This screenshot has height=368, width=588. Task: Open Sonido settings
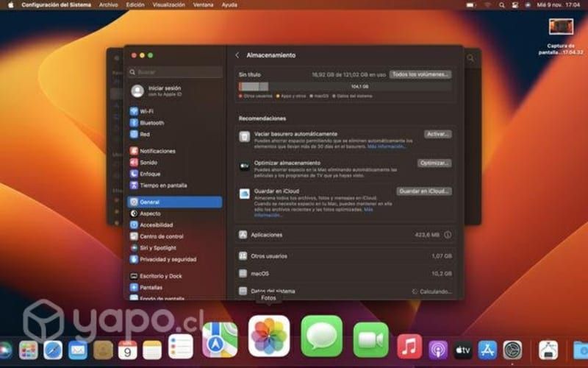[143, 163]
